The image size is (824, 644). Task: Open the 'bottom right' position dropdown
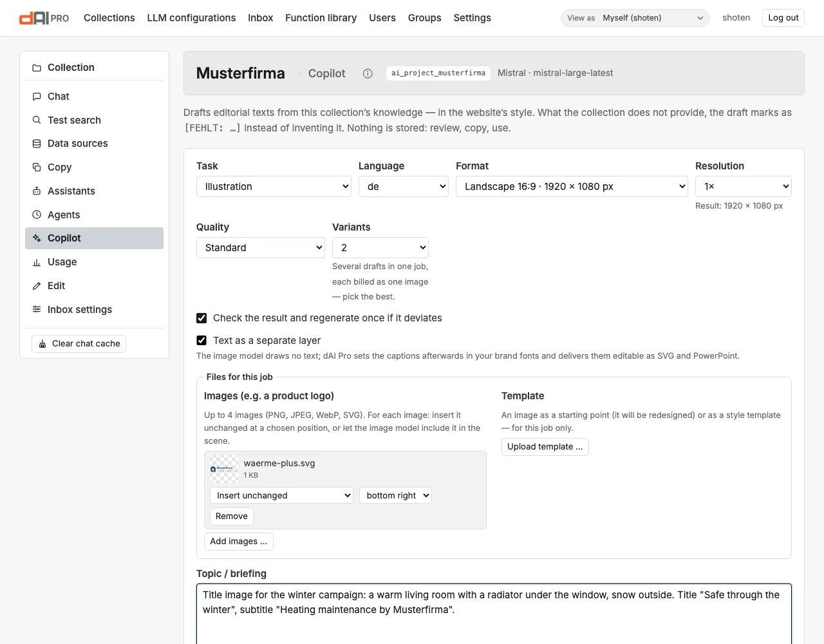click(395, 495)
